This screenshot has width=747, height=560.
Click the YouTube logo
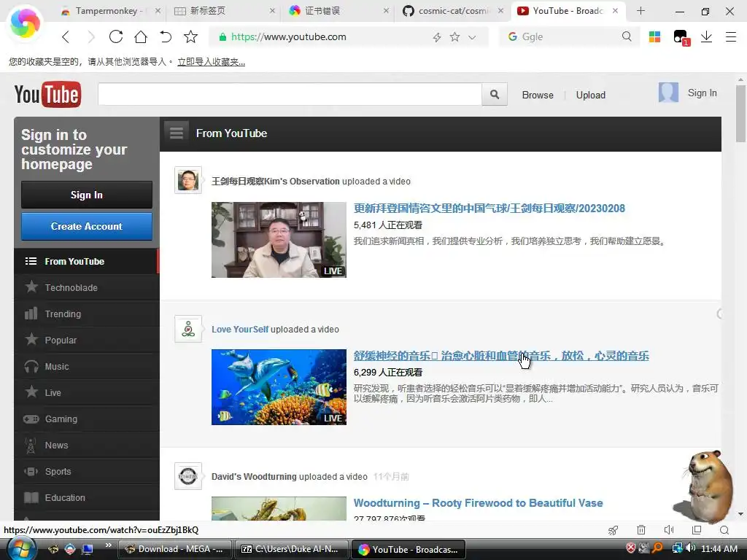pyautogui.click(x=47, y=94)
